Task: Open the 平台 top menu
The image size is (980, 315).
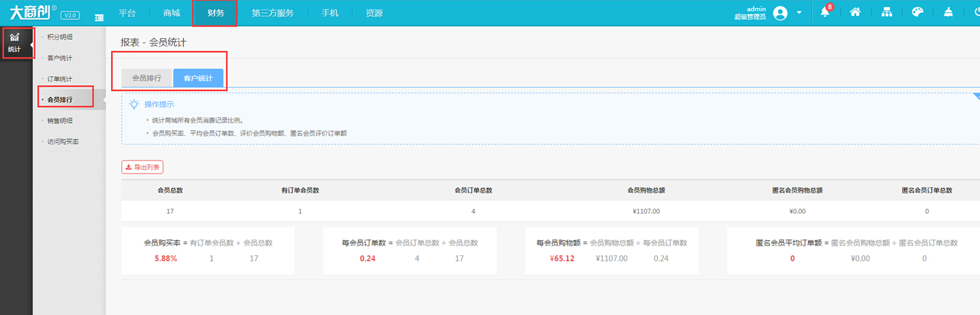Action: pos(127,13)
